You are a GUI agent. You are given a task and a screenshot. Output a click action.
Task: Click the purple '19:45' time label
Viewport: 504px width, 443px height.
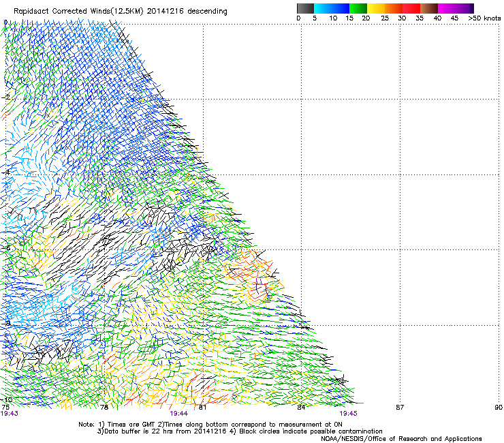click(348, 414)
